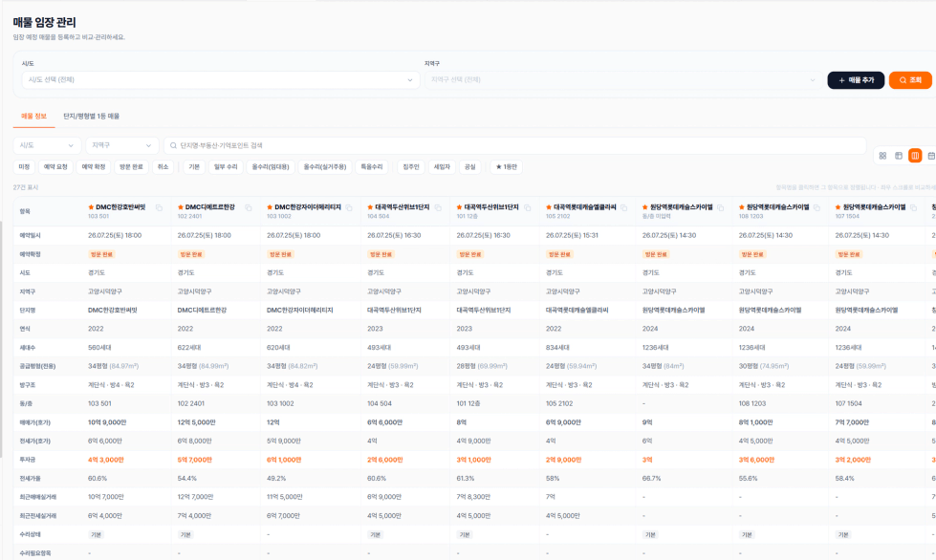Toggle star on 대곡역두산위브1단지 104 504

370,207
